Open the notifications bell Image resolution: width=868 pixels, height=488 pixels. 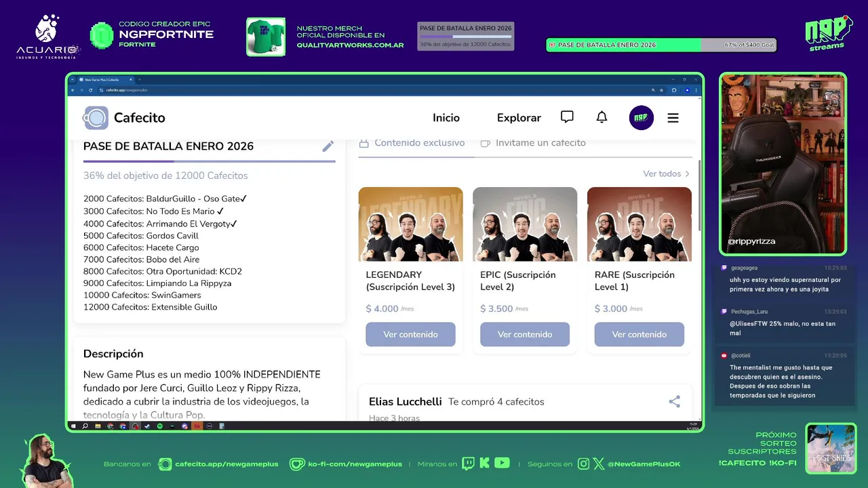point(601,117)
